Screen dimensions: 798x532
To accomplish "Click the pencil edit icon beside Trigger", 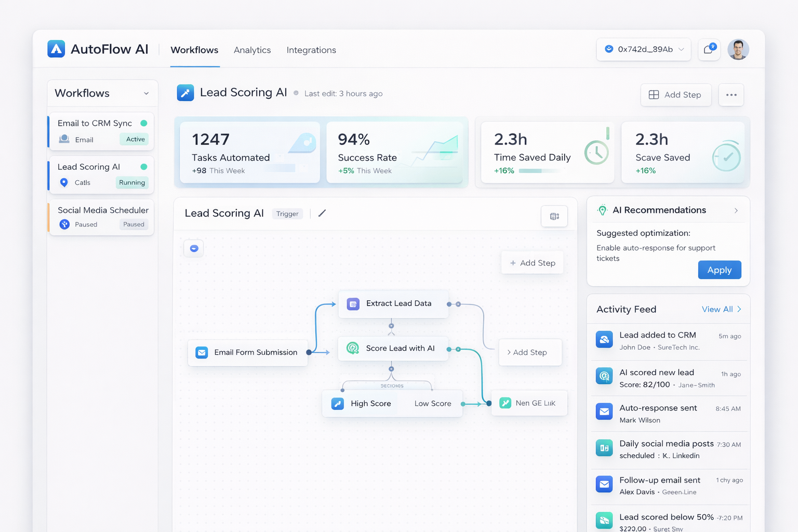I will 322,213.
